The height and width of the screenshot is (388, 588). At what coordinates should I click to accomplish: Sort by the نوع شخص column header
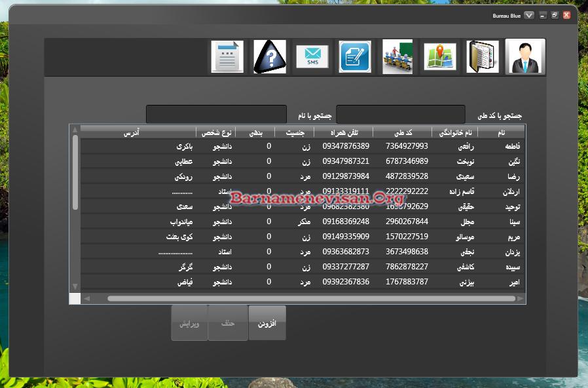(216, 132)
